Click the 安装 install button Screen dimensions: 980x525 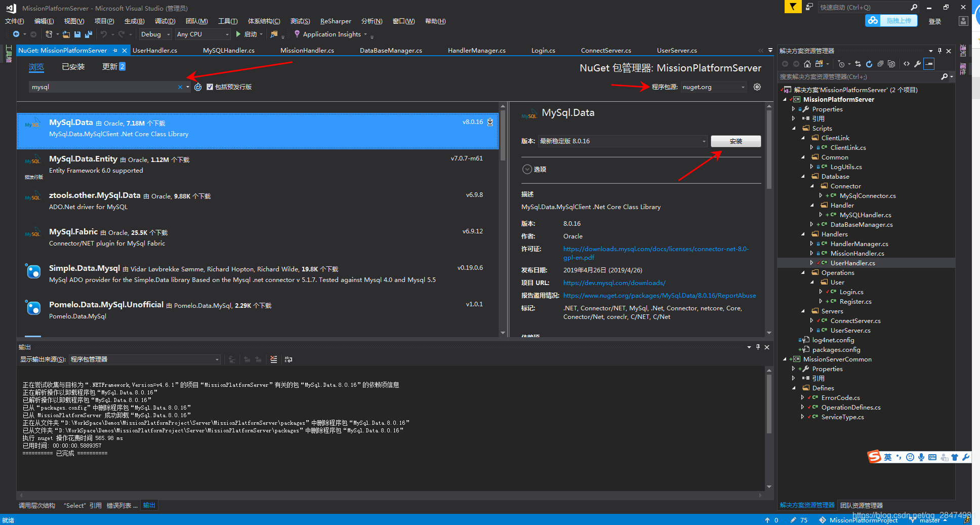click(736, 141)
